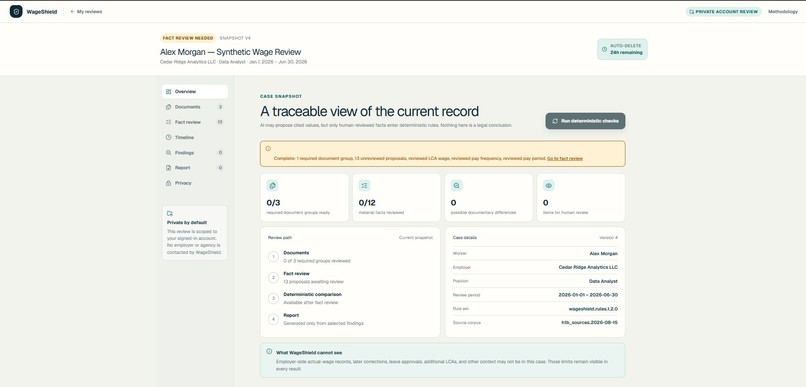The width and height of the screenshot is (806, 387).
Task: Click the Version 4 label in Case details
Action: 609,237
